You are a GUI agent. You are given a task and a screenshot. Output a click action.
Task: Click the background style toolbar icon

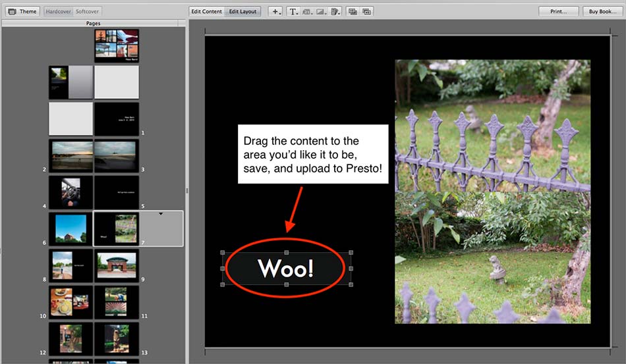(322, 12)
